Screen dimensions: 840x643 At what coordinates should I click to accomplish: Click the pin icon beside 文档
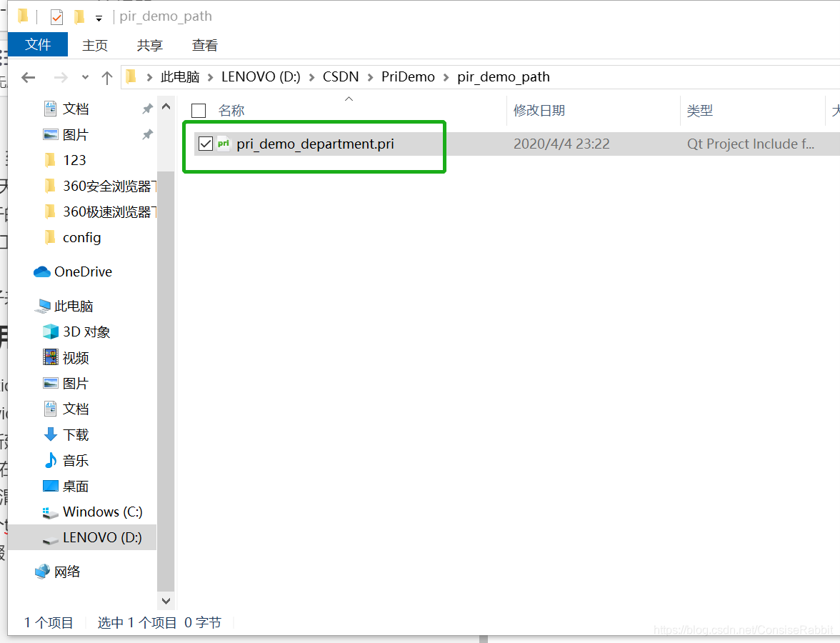(147, 109)
